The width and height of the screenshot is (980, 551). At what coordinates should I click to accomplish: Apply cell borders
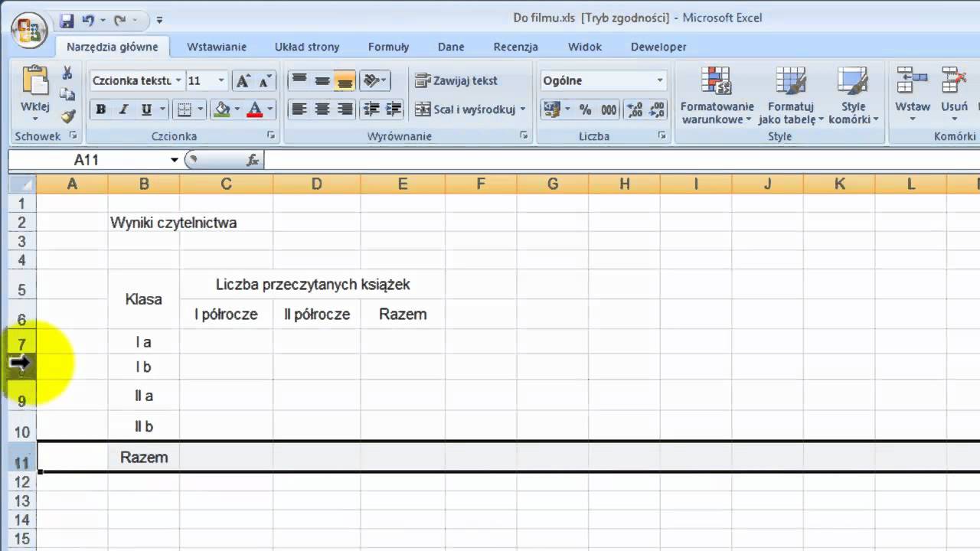(x=184, y=109)
